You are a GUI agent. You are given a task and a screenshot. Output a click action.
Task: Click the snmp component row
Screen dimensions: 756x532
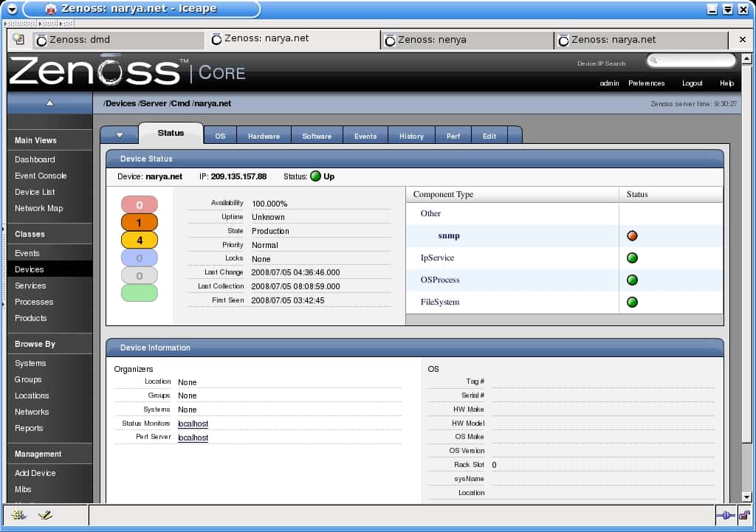(x=564, y=235)
